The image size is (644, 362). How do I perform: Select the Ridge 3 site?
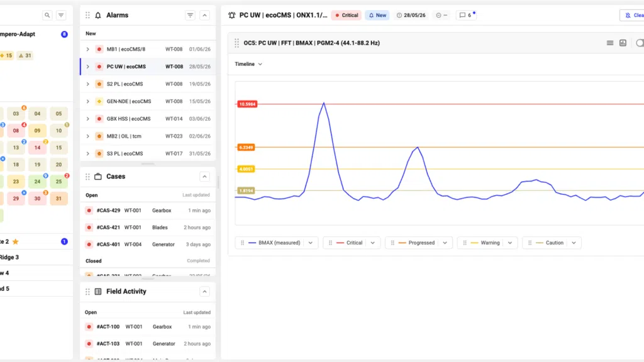click(x=35, y=257)
